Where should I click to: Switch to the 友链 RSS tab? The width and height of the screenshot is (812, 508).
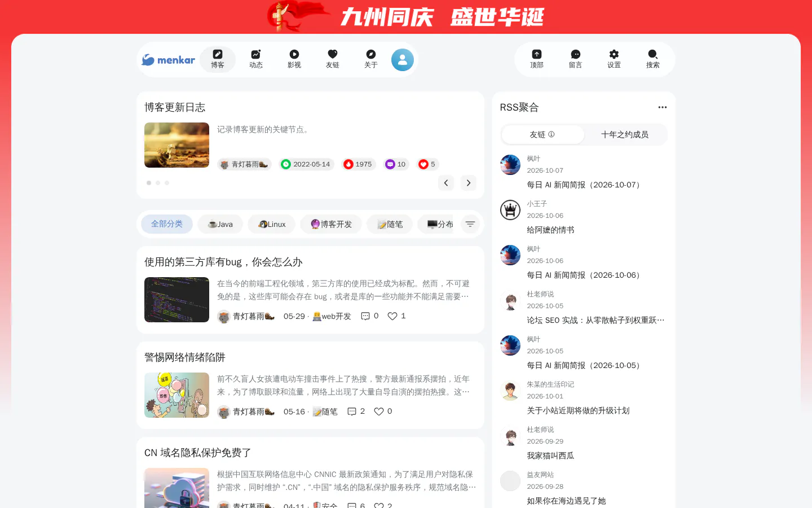pyautogui.click(x=542, y=134)
